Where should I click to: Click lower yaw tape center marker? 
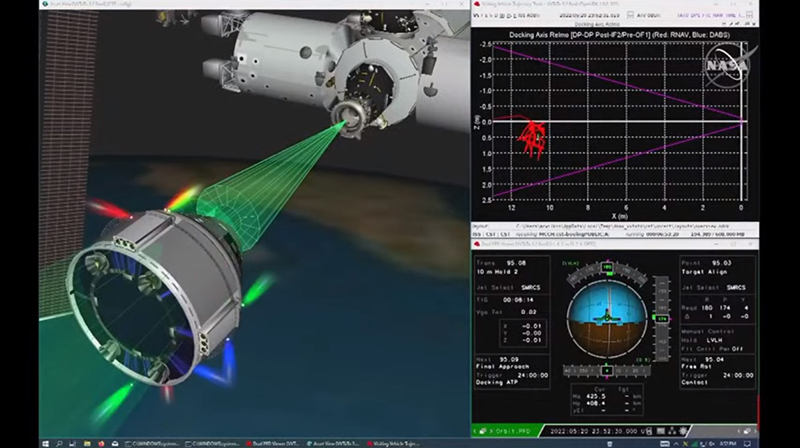point(607,370)
